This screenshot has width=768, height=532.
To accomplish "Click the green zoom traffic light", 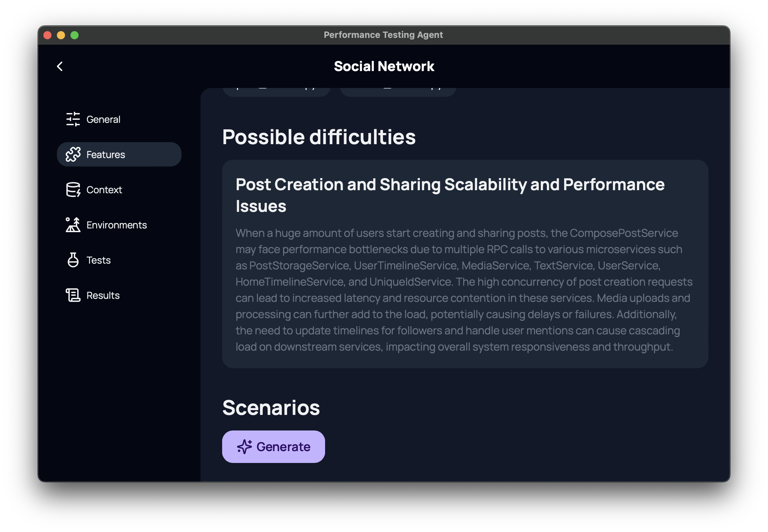I will click(74, 35).
